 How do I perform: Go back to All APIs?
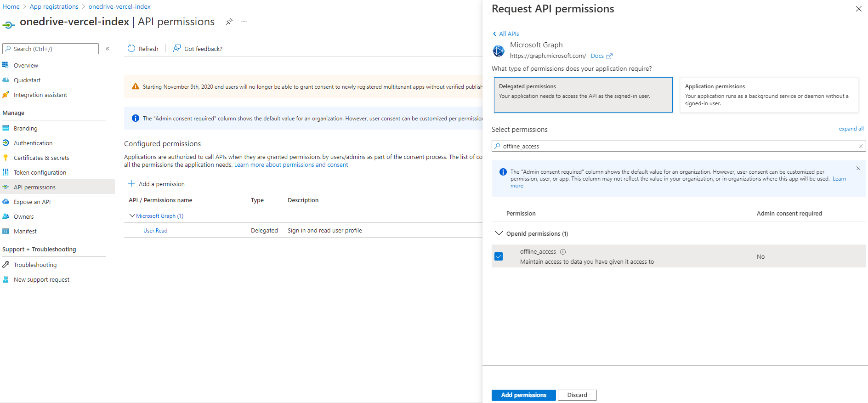click(x=506, y=34)
